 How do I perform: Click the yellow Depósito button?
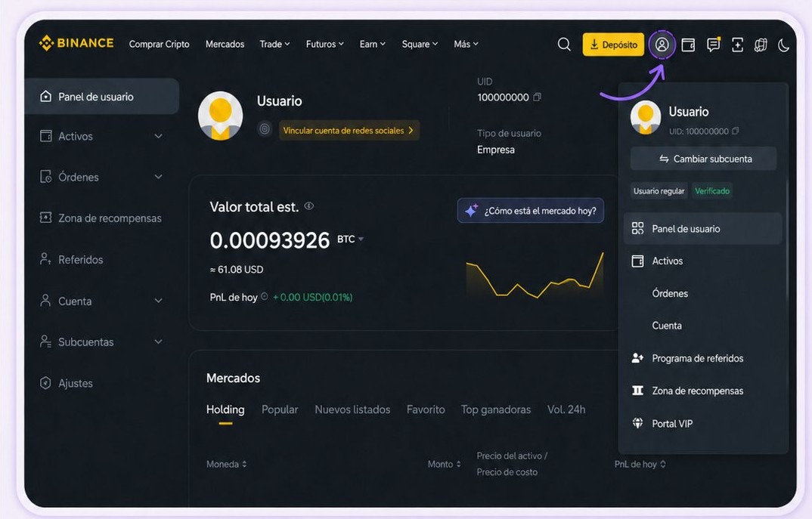coord(613,45)
